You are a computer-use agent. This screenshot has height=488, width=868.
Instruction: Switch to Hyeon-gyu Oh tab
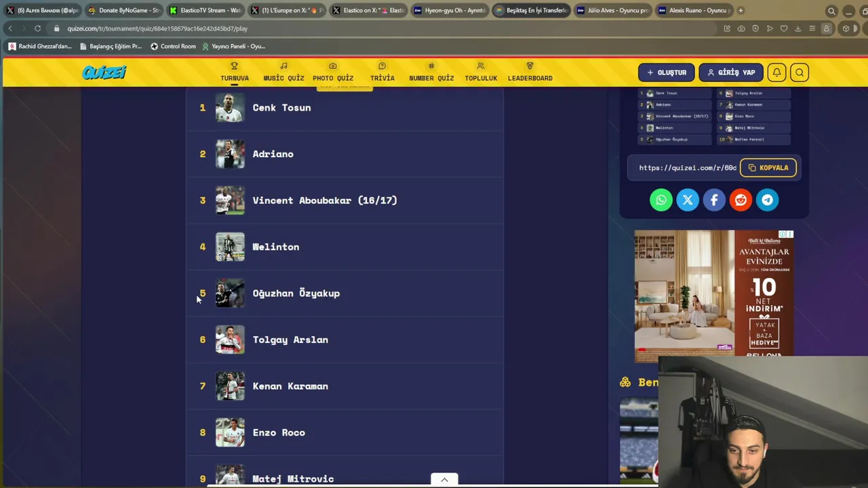coord(450,10)
